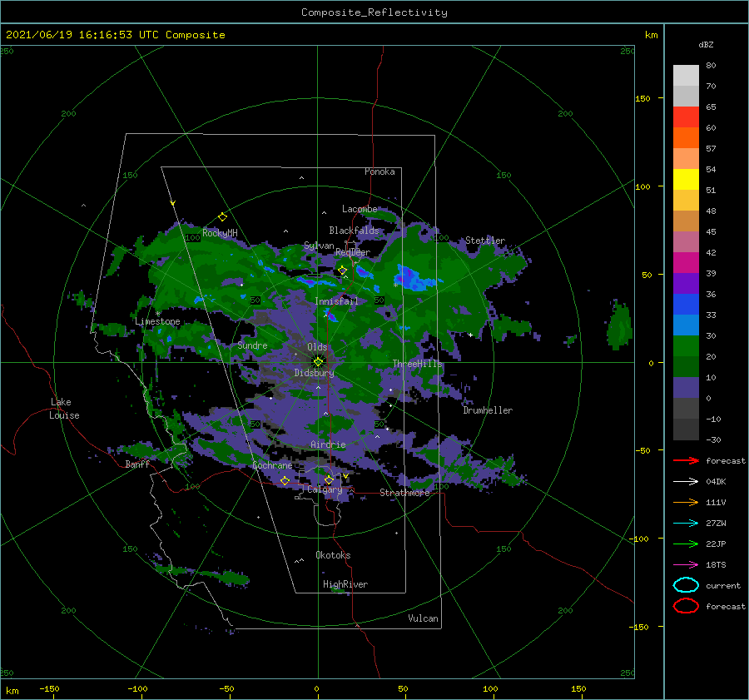
Task: Pick the slate purple 10-0 dBZ band
Action: [x=686, y=388]
